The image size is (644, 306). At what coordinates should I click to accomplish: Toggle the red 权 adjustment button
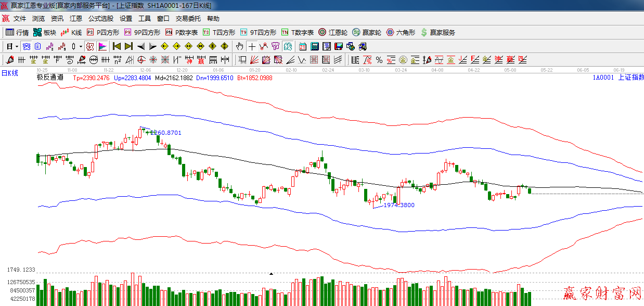[x=90, y=46]
